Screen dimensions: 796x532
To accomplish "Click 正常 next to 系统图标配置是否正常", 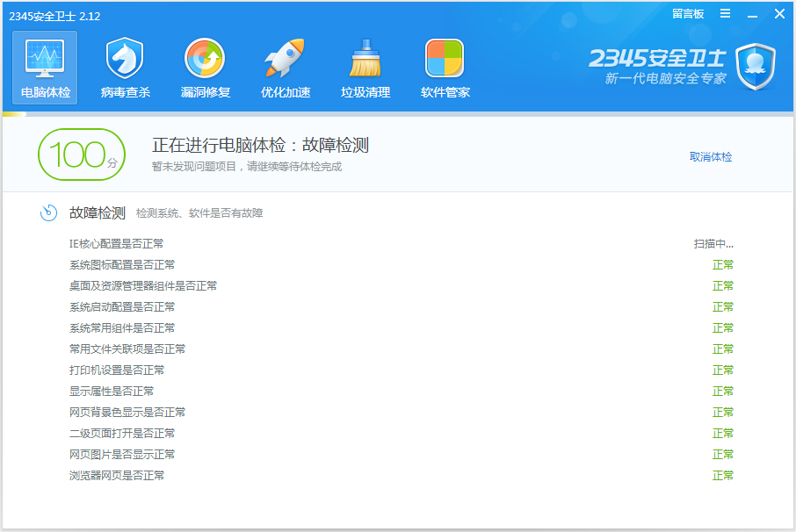I will (x=722, y=264).
